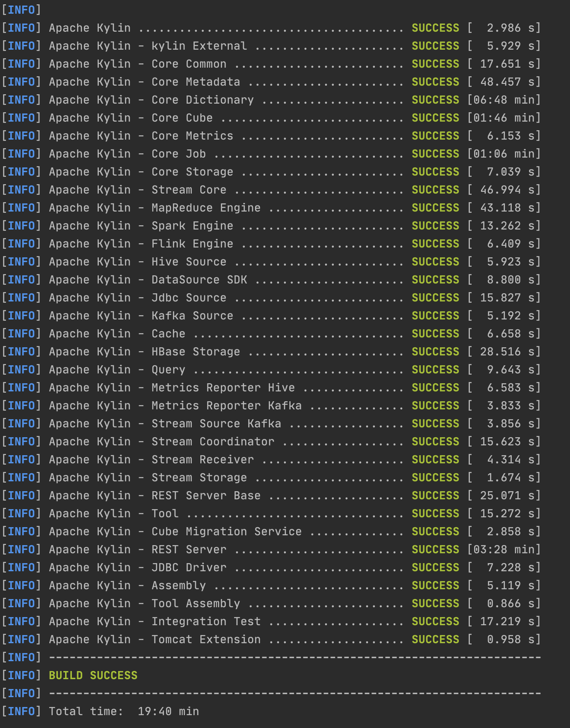The height and width of the screenshot is (728, 570).
Task: Click the 'Stream Core' module name
Action: [x=189, y=190]
